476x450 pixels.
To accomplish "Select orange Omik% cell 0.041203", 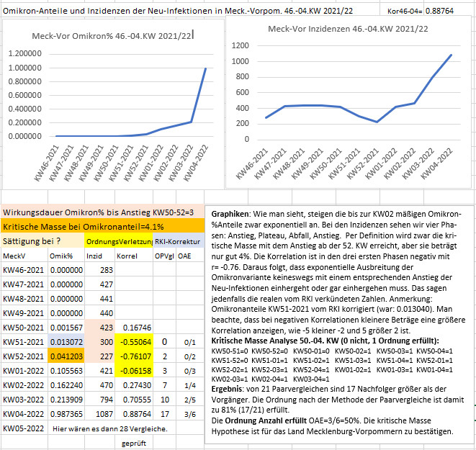I will pyautogui.click(x=66, y=356).
